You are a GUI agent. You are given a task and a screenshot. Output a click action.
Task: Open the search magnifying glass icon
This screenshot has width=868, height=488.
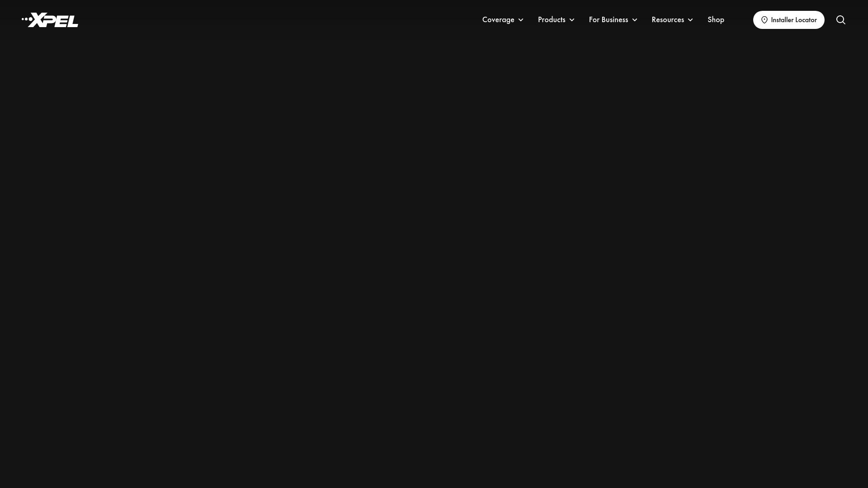[x=840, y=20]
